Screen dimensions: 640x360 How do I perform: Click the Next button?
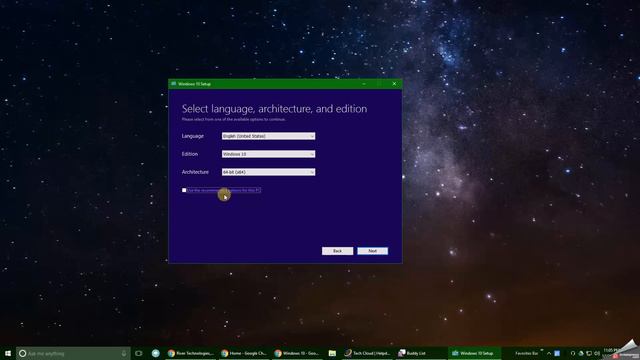[x=373, y=251]
